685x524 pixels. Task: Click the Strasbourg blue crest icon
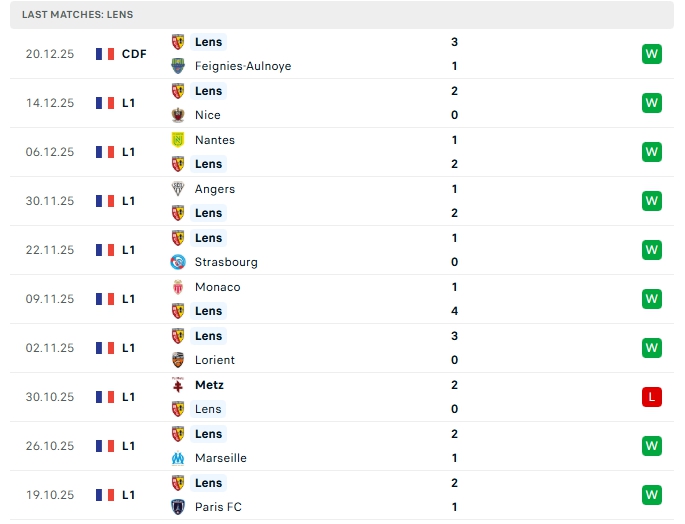pos(178,262)
